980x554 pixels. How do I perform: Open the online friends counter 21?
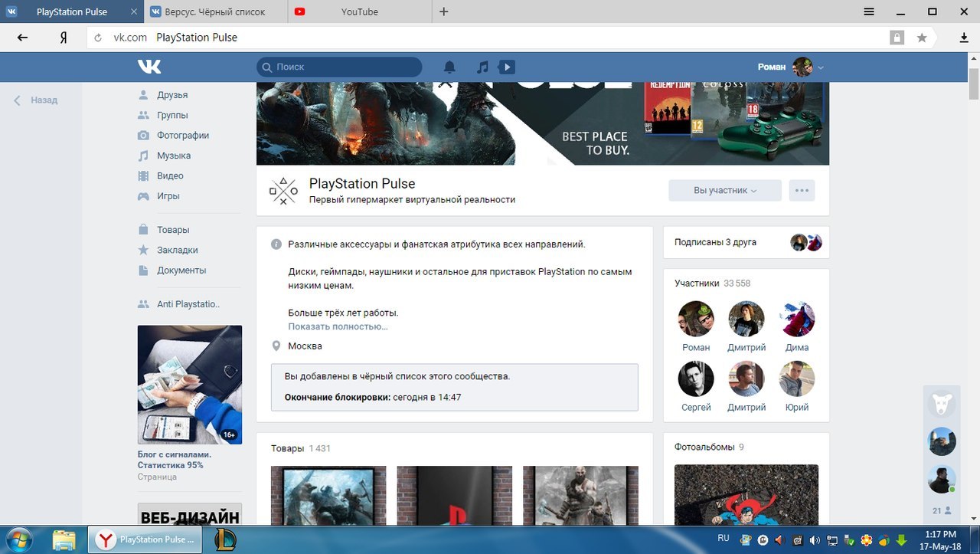click(942, 510)
